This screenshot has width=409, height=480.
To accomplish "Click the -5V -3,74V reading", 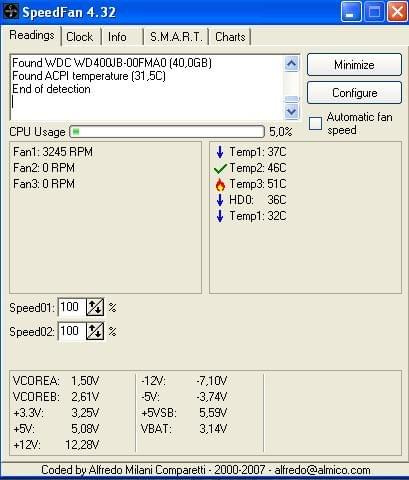I will click(x=184, y=397).
